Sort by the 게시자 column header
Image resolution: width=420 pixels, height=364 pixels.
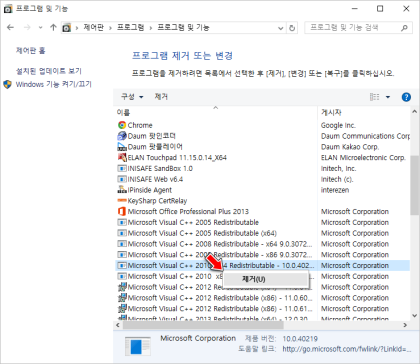(364, 112)
